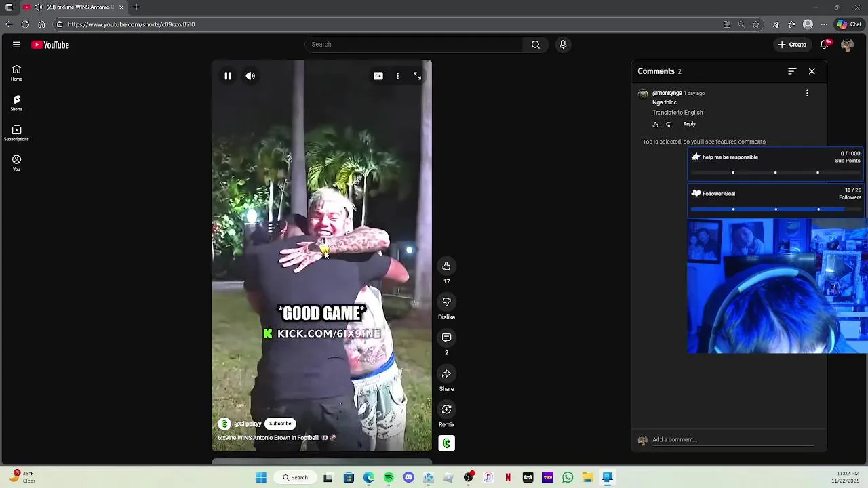Subscribe to @Clippityy channel
Screen dimensions: 868x488
[280, 424]
